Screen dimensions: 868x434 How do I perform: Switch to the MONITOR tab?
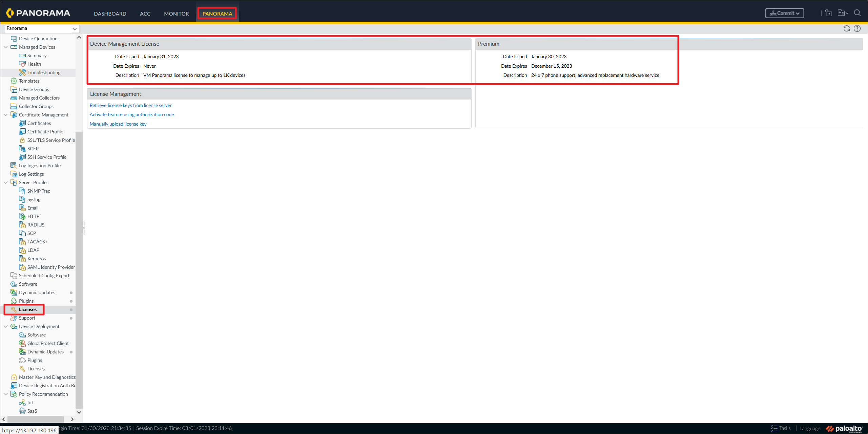pos(177,14)
